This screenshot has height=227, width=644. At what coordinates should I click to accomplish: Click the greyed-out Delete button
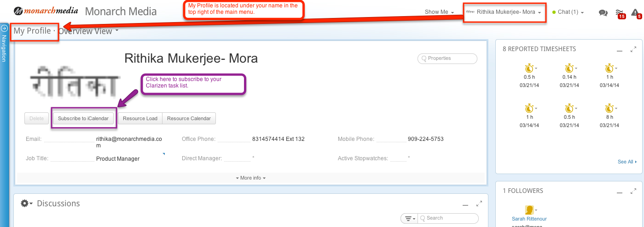(x=36, y=118)
